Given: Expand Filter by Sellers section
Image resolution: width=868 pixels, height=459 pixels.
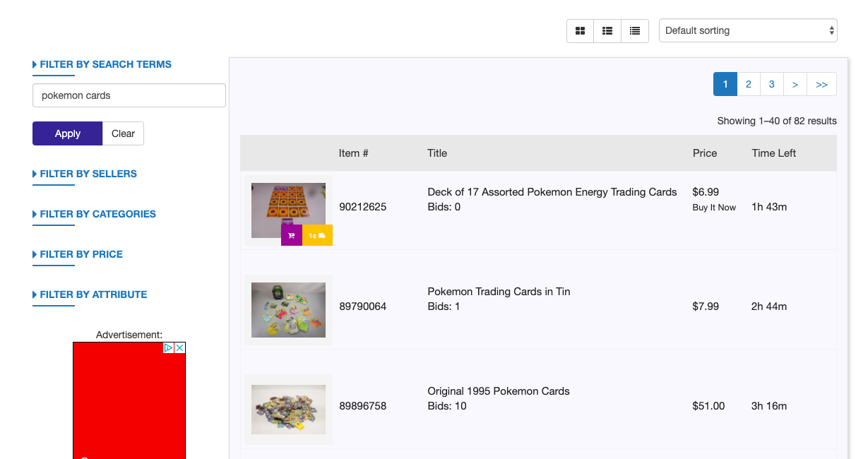Looking at the screenshot, I should coord(85,174).
